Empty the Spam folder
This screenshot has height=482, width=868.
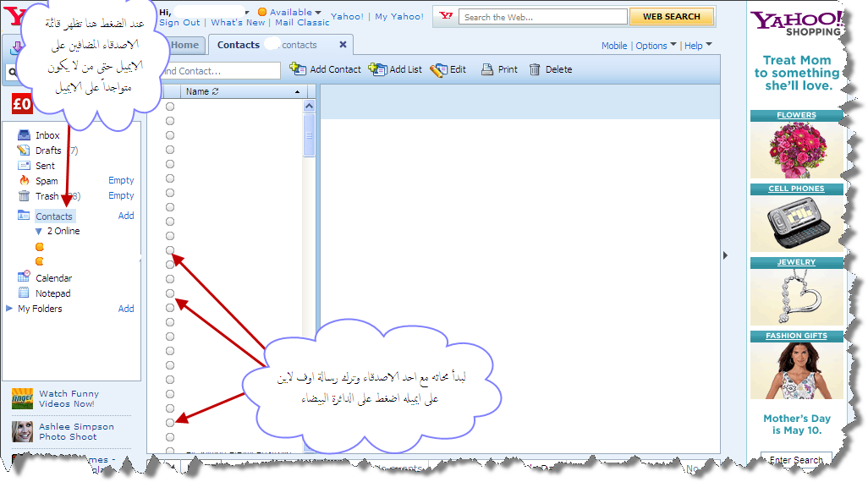[121, 180]
